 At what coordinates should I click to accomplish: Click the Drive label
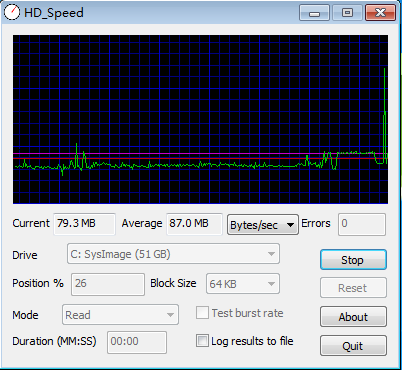coord(25,255)
